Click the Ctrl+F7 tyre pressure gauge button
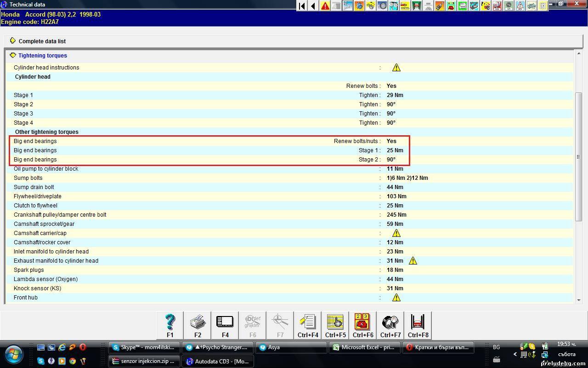 [x=390, y=325]
